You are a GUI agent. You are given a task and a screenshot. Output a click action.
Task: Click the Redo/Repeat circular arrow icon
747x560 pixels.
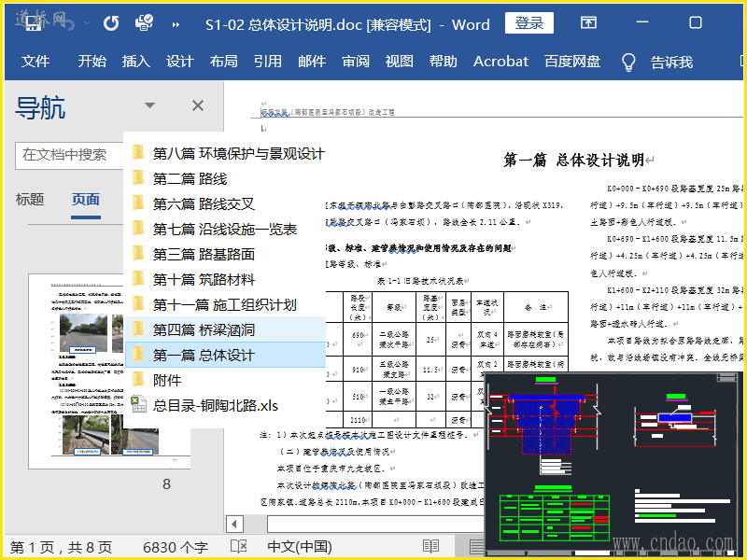(111, 22)
